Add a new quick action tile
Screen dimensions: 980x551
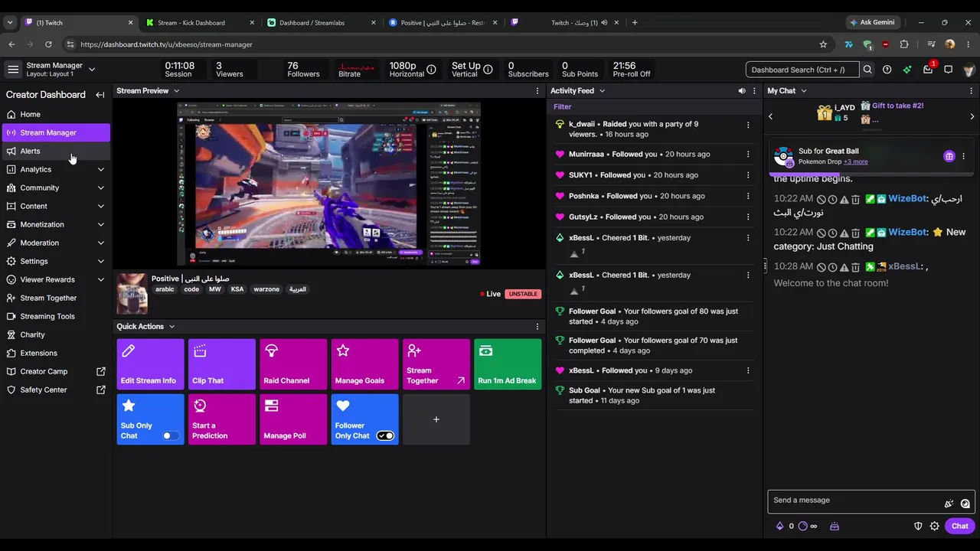pos(436,419)
